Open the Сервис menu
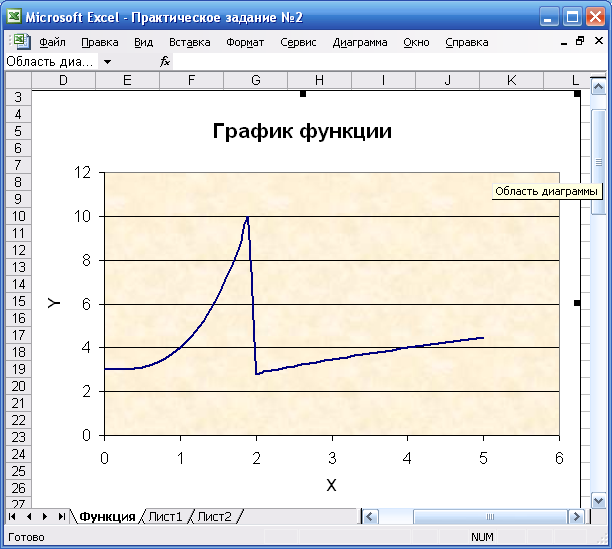 point(298,42)
